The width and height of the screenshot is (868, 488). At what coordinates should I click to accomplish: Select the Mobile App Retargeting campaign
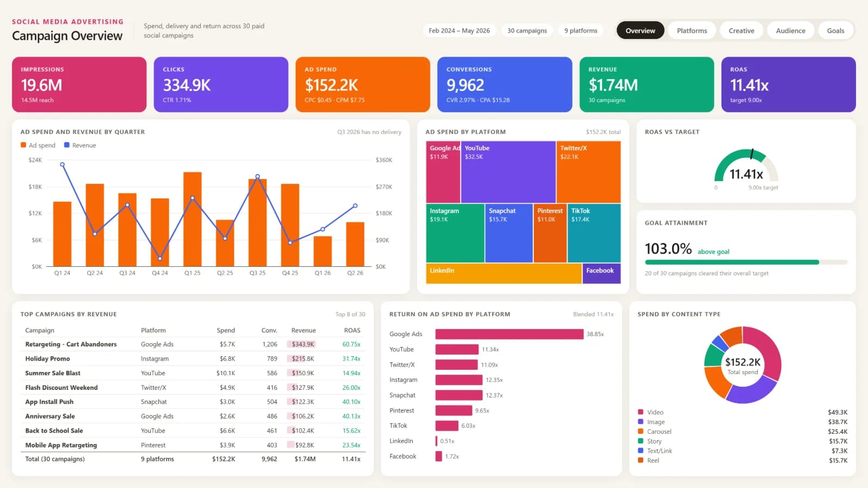point(193,445)
